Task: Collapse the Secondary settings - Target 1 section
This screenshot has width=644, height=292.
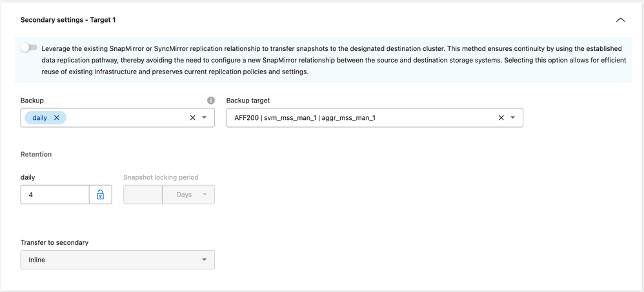Action: pyautogui.click(x=620, y=20)
